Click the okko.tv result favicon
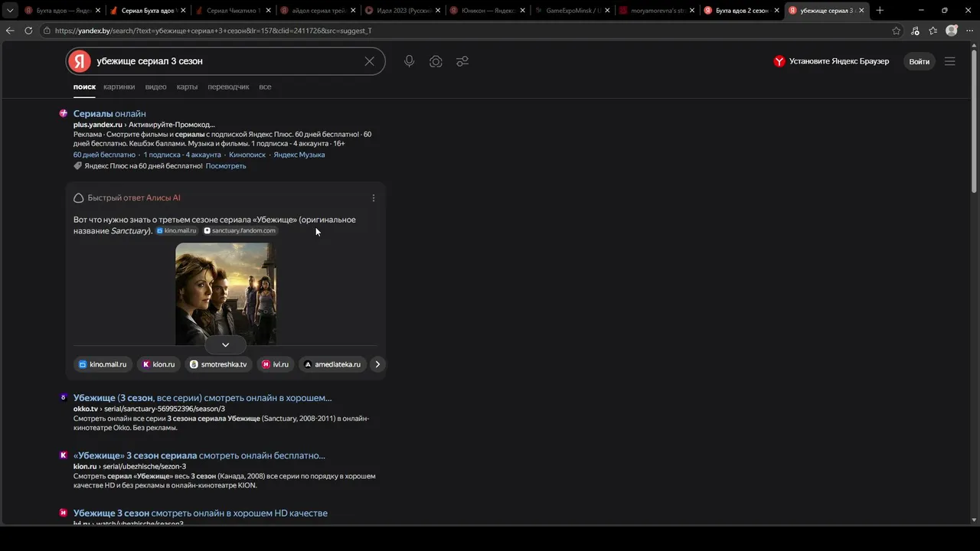 [x=64, y=397]
